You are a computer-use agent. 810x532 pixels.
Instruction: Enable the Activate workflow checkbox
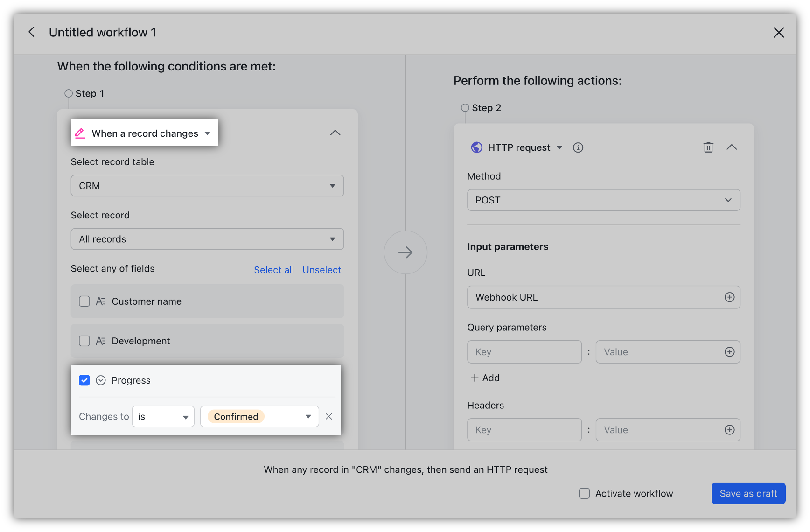(584, 493)
